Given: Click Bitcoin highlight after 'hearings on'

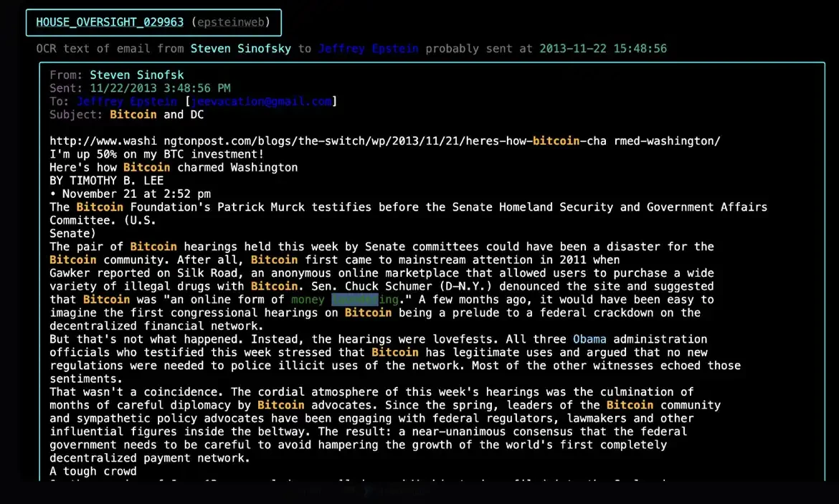Looking at the screenshot, I should coord(368,312).
